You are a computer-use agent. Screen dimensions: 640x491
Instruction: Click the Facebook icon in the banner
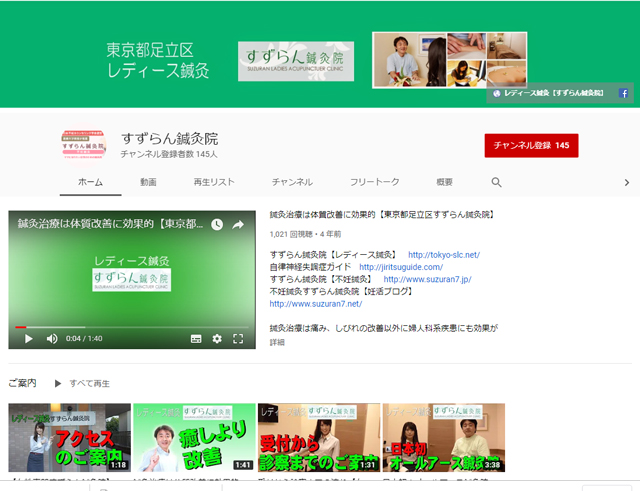click(x=623, y=93)
